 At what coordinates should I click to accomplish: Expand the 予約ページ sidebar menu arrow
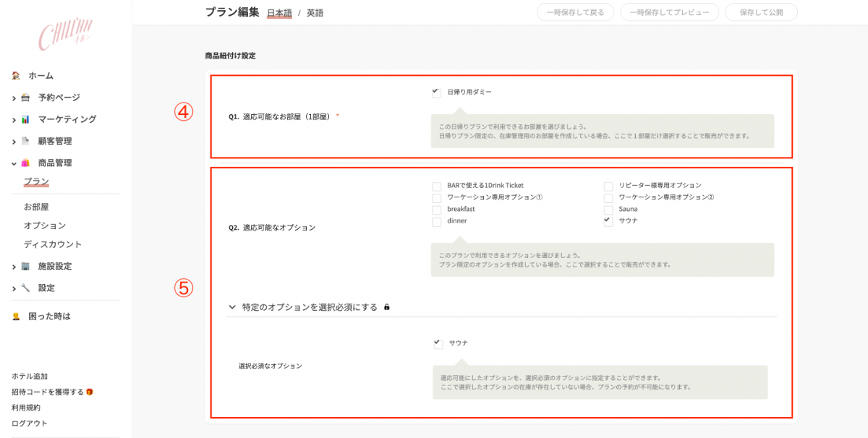[14, 98]
